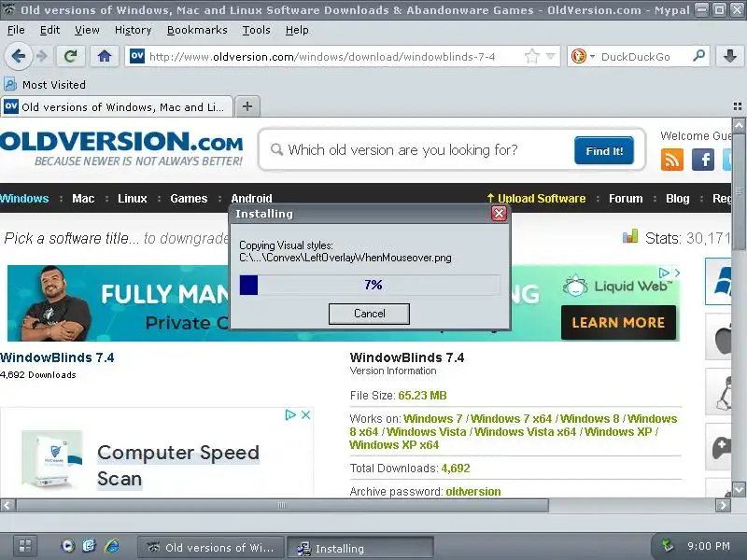Click the vertical scrollbar up arrow
Screen dimensions: 747x560
pyautogui.click(x=739, y=125)
